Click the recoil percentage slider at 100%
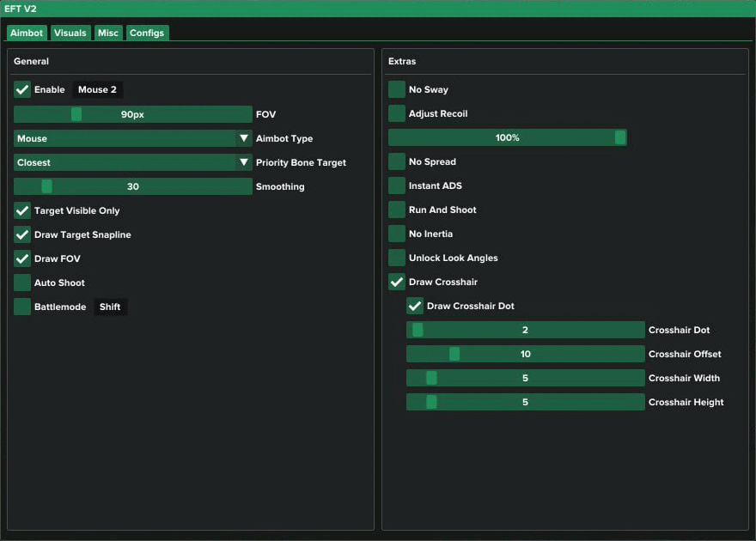 pos(507,137)
